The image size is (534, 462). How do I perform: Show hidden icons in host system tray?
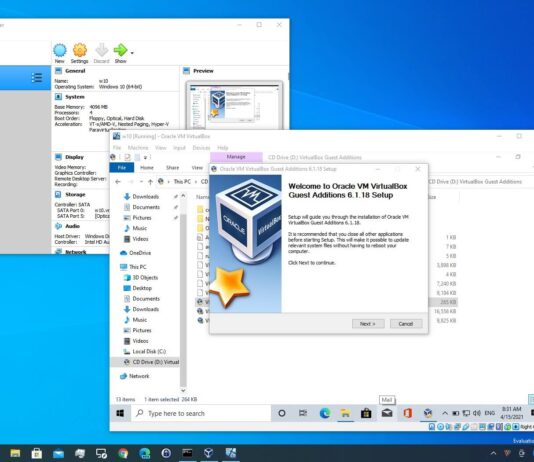(493, 453)
